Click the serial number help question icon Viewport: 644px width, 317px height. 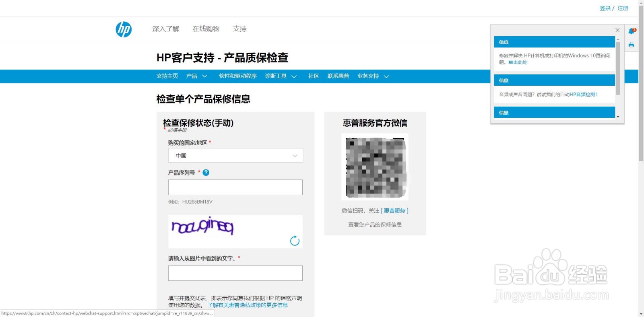tap(206, 173)
